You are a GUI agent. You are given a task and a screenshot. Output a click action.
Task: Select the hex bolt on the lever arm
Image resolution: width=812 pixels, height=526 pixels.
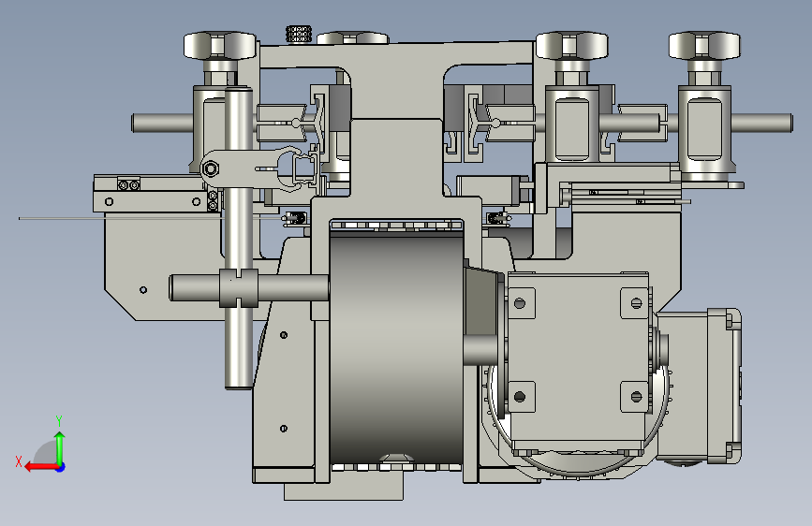[210, 168]
